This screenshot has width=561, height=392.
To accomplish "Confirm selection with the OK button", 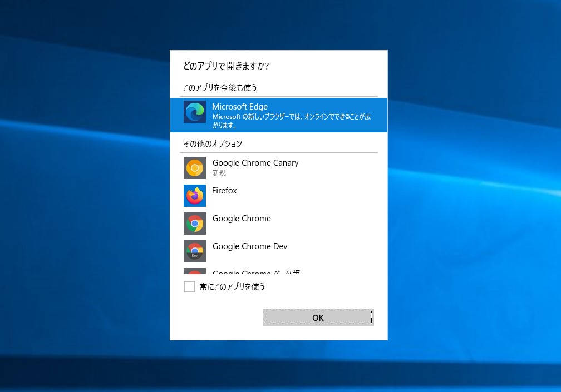I will coord(318,317).
